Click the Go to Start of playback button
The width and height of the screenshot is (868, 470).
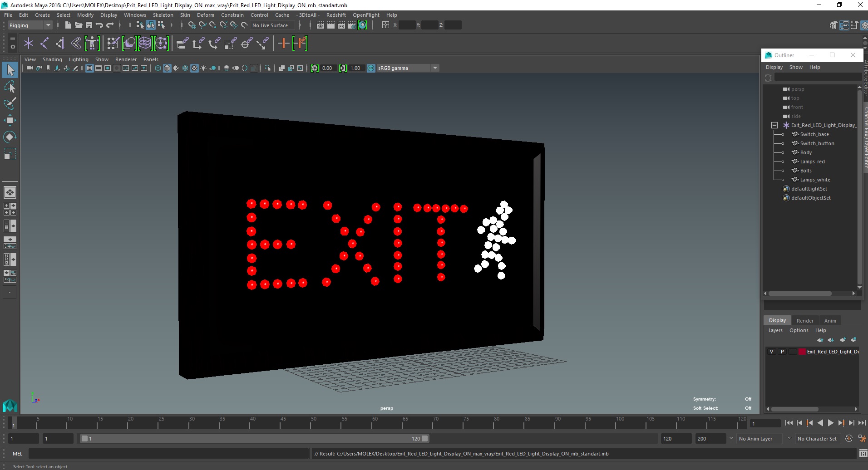(789, 423)
